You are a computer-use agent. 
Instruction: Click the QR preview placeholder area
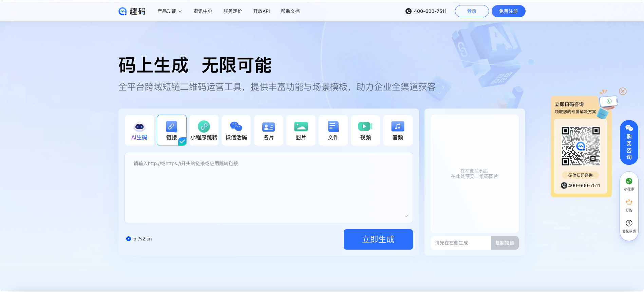coord(475,174)
